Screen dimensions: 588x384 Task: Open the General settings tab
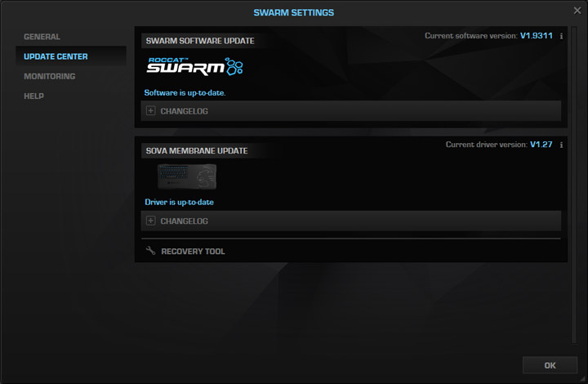point(42,37)
